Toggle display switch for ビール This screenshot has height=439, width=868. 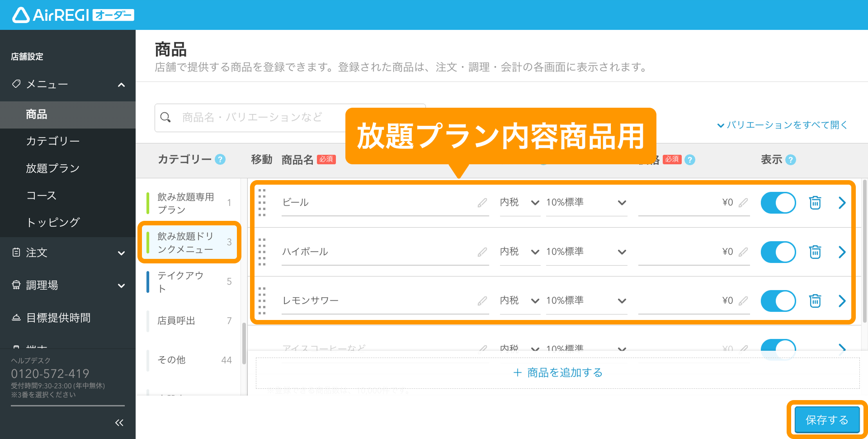point(778,203)
